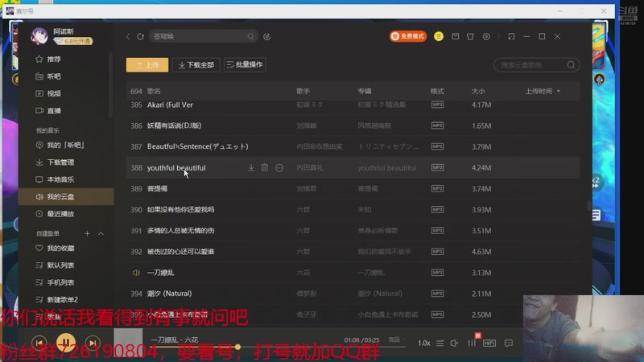This screenshot has height=362, width=644.
Task: Pause playback with the pause button
Action: tap(66, 343)
